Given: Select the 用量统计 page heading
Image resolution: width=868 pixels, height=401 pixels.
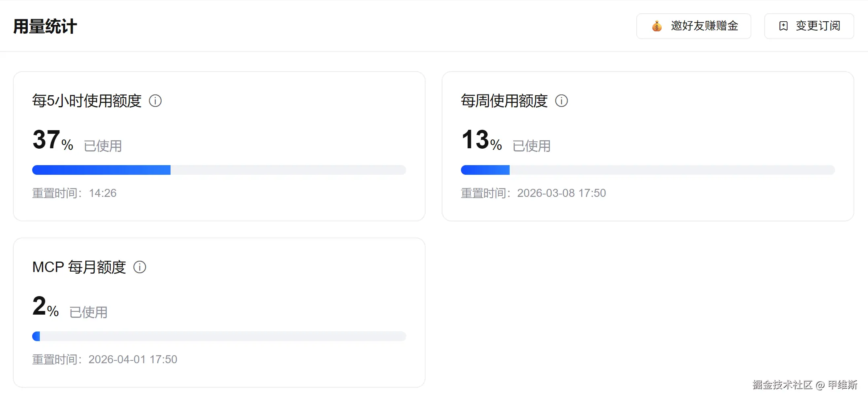Looking at the screenshot, I should [45, 27].
